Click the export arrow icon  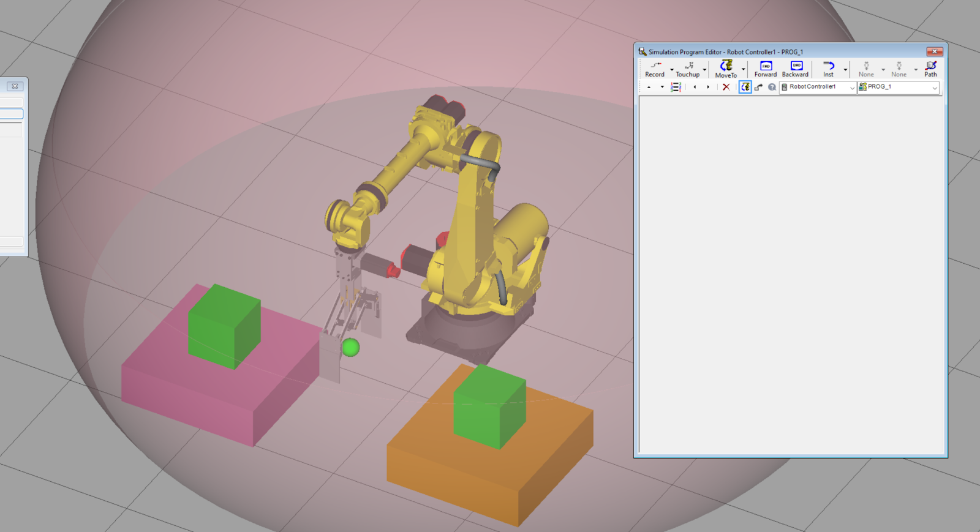(x=759, y=88)
